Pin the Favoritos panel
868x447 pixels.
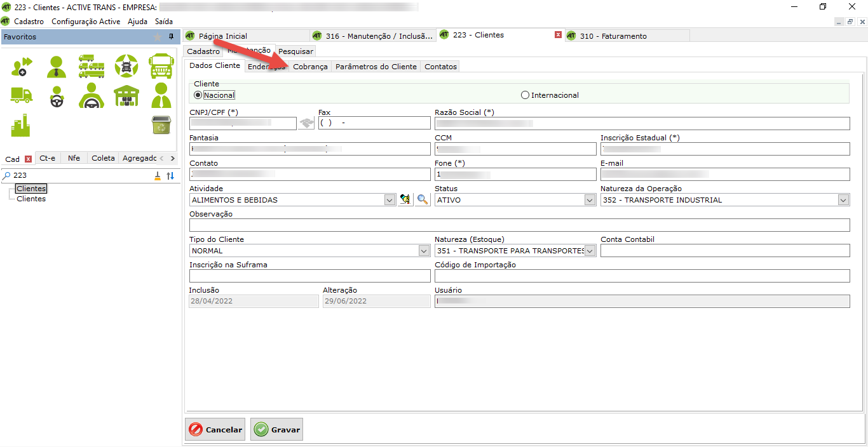[171, 37]
